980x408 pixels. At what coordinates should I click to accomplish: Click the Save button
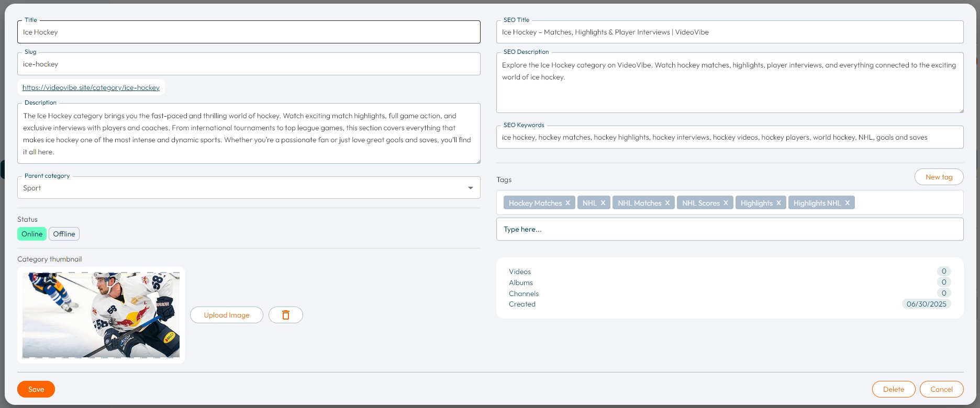(36, 389)
